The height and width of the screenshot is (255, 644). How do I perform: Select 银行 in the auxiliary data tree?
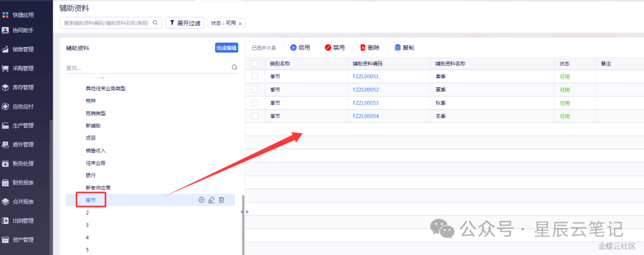click(x=91, y=175)
